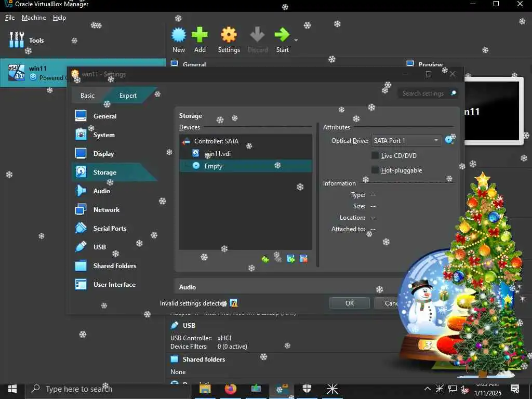Open the Machine menu
The image size is (532, 399).
pyautogui.click(x=34, y=18)
